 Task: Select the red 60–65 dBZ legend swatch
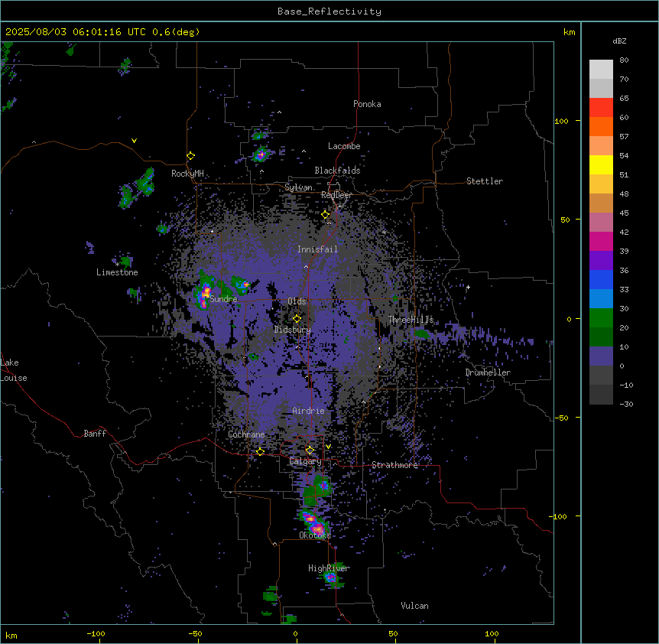[x=601, y=107]
